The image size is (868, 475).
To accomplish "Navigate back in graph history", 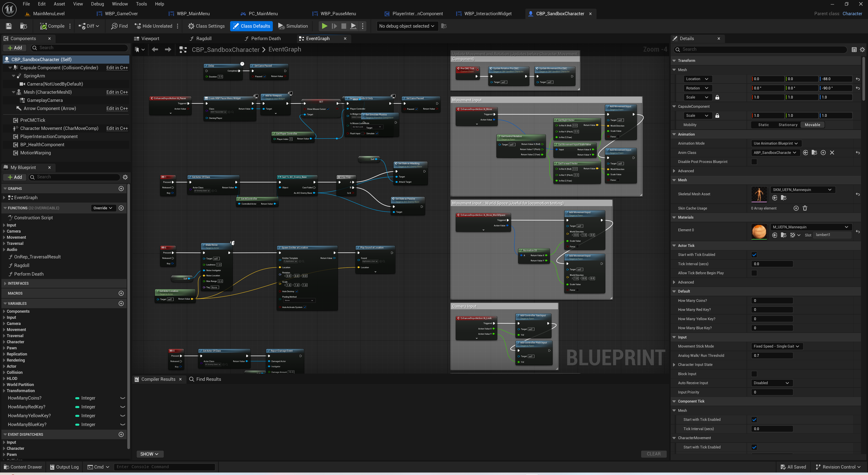I will pos(155,50).
